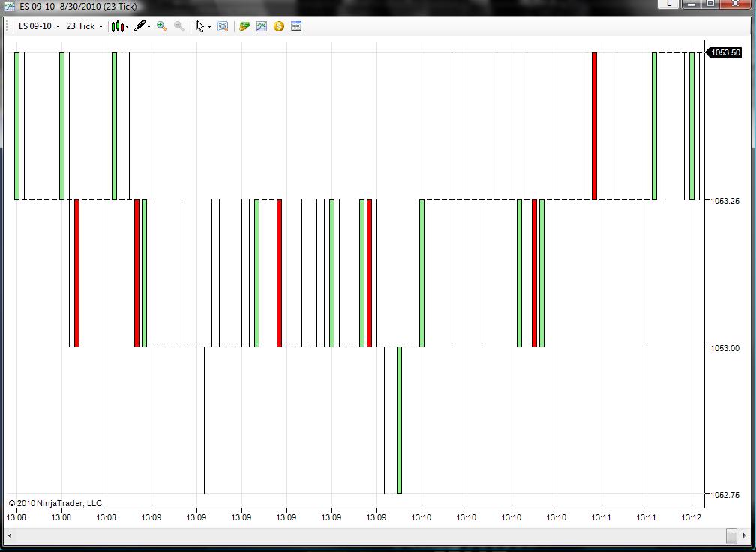This screenshot has height=552, width=756.
Task: Click the 1052.75 price axis label
Action: click(x=726, y=495)
